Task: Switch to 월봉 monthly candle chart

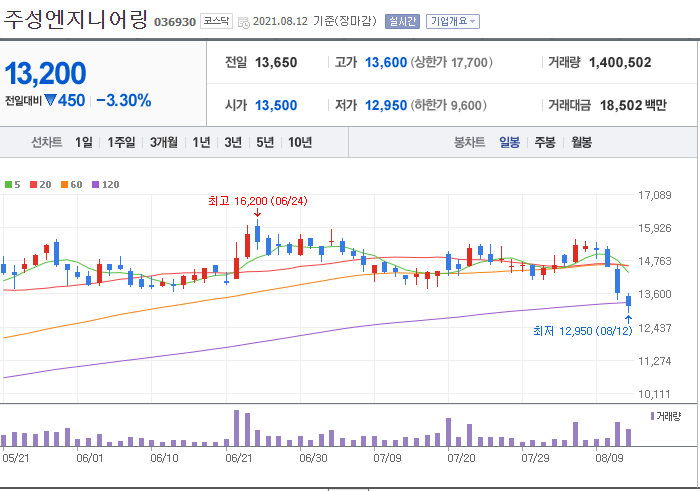Action: (581, 142)
